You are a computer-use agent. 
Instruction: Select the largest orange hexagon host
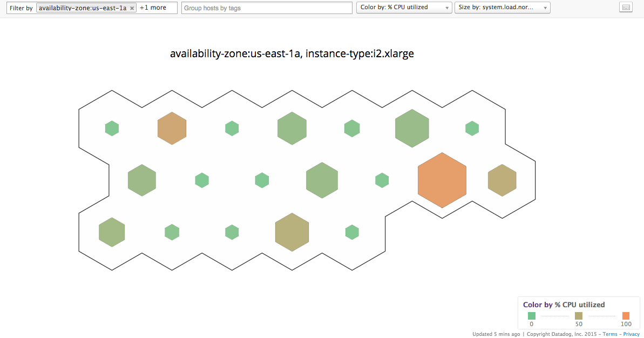(442, 180)
